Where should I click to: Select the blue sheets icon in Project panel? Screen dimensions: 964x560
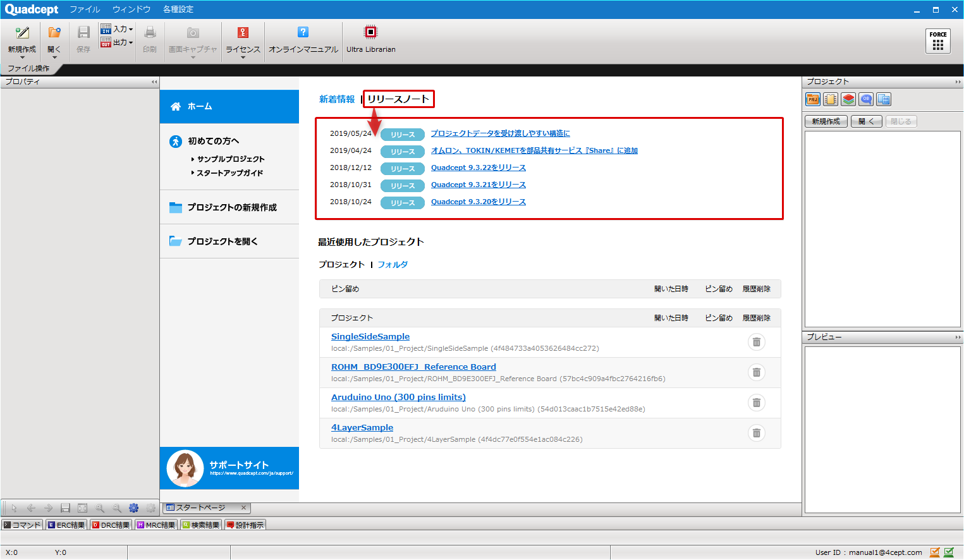coord(884,99)
